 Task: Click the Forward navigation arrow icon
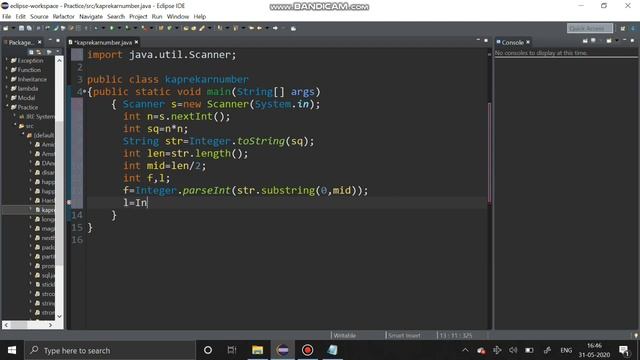pos(275,28)
